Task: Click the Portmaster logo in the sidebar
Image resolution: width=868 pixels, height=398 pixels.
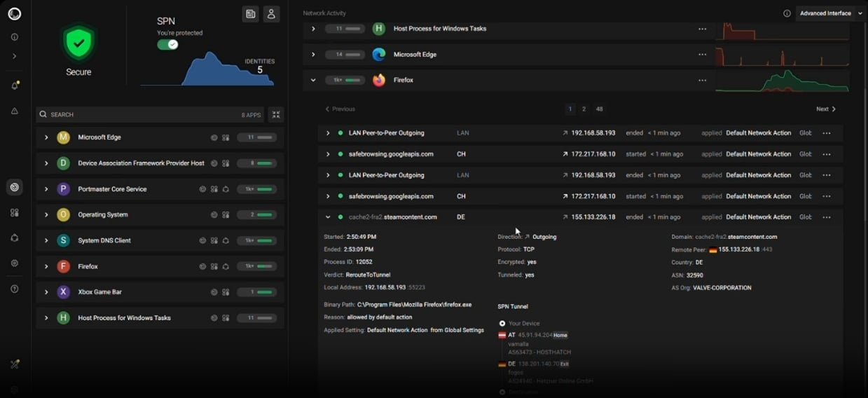Action: (15, 13)
